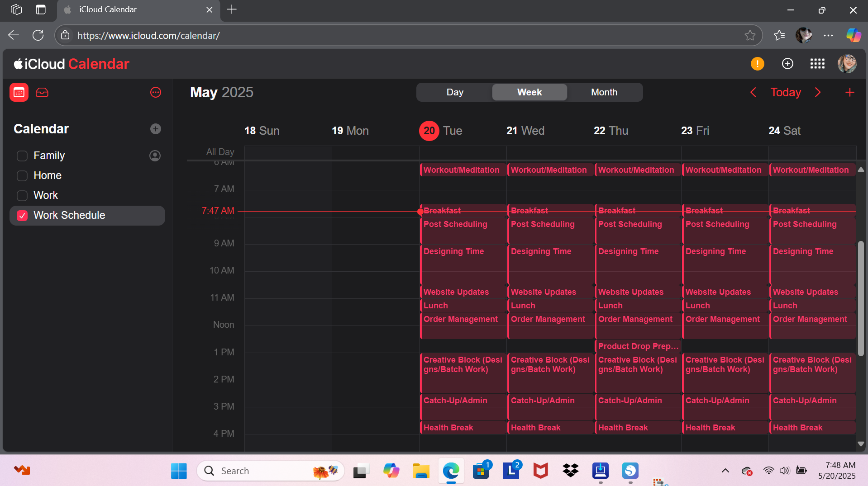This screenshot has width=868, height=486.
Task: Click the calendar view icon in sidebar
Action: [19, 93]
